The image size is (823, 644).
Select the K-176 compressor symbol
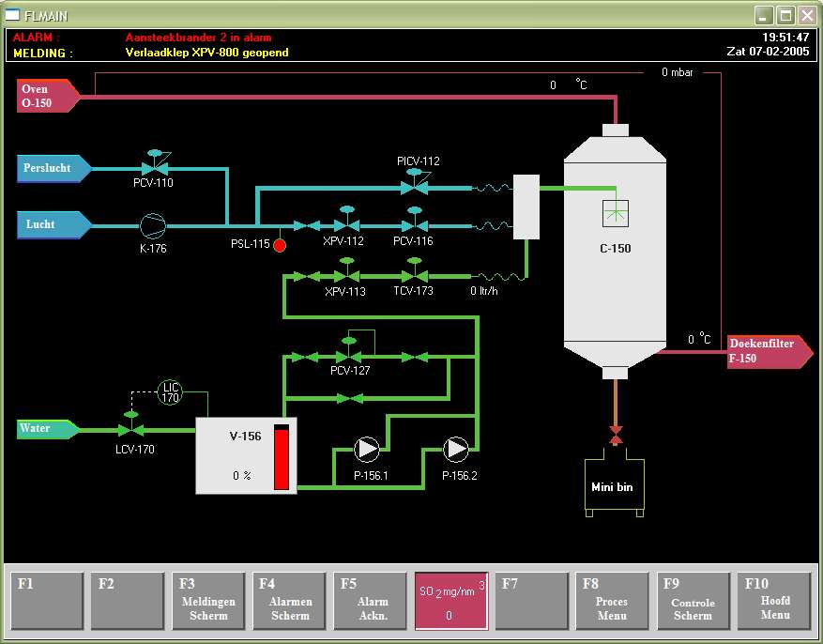coord(153,225)
